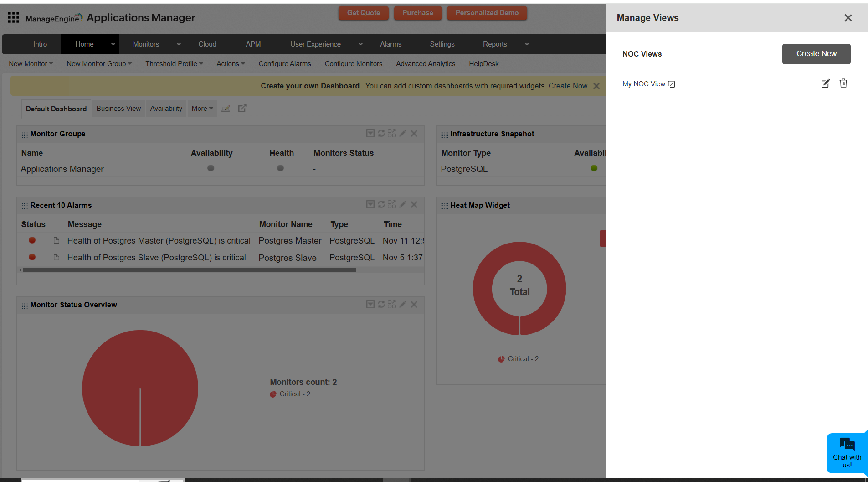Image resolution: width=868 pixels, height=482 pixels.
Task: Click the Get Quote button
Action: point(364,13)
